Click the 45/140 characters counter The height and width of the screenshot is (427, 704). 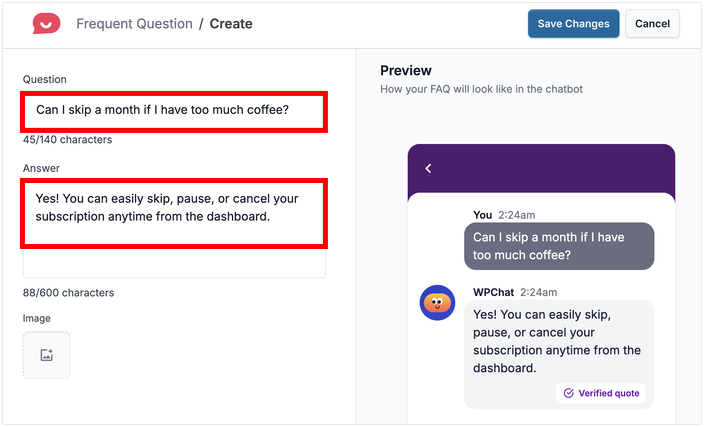point(67,140)
